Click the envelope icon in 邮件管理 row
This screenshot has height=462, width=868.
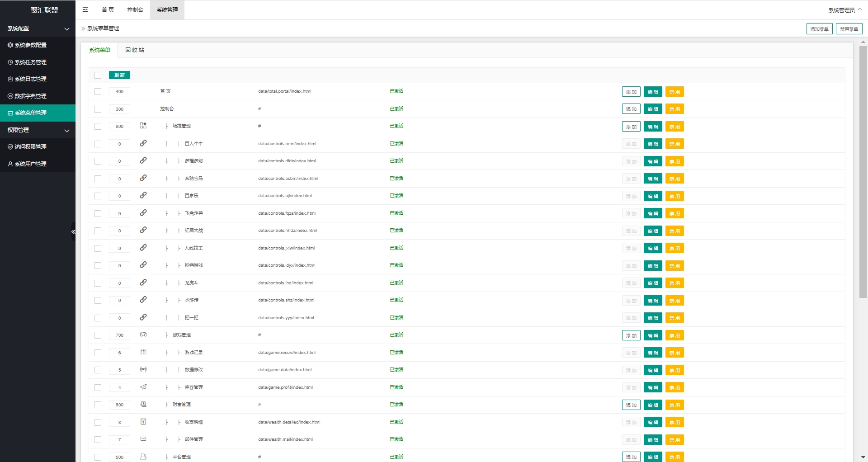click(x=143, y=439)
